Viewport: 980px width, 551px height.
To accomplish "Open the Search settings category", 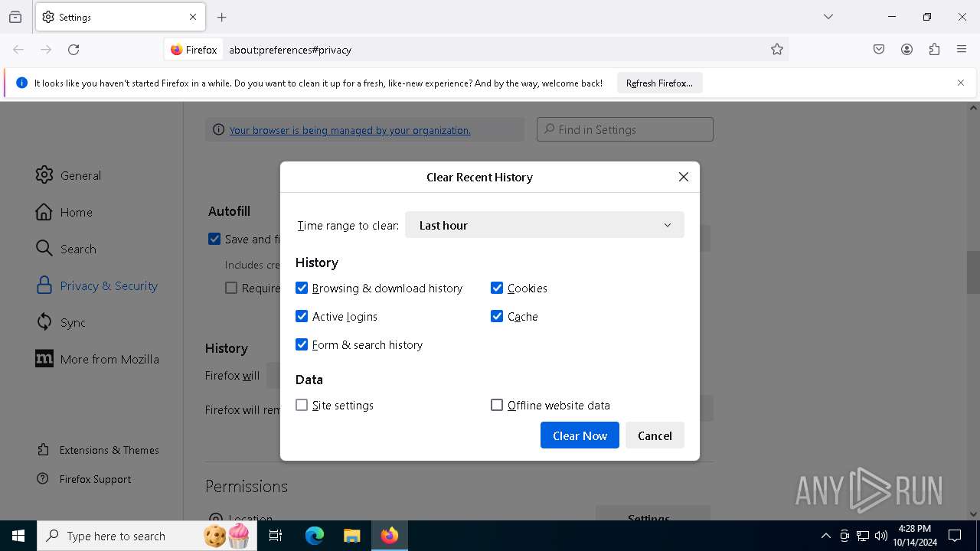I will tap(66, 249).
